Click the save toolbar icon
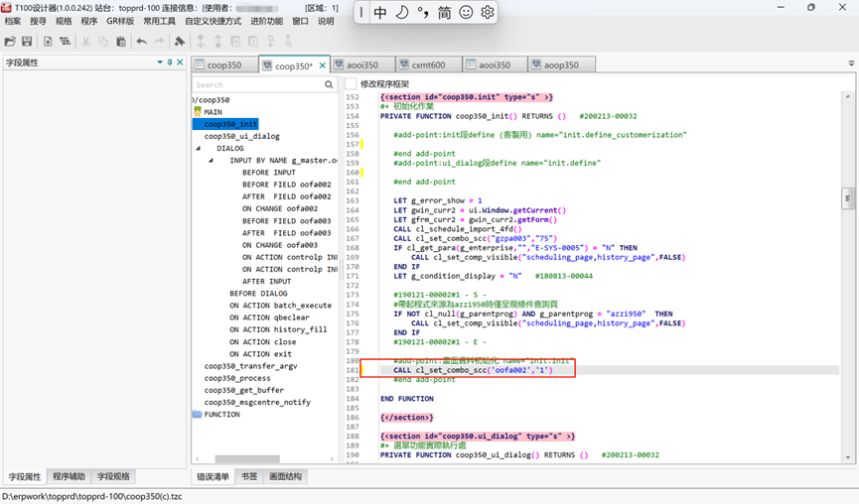 [26, 42]
